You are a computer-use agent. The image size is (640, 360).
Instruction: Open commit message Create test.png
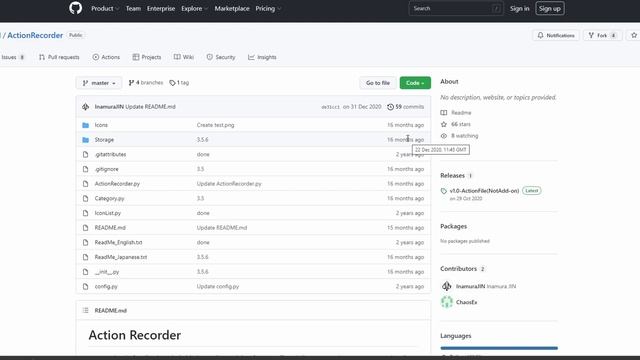216,125
